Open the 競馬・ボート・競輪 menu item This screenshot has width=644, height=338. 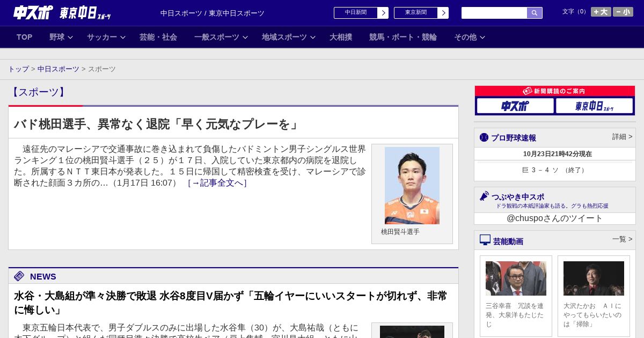coord(403,37)
